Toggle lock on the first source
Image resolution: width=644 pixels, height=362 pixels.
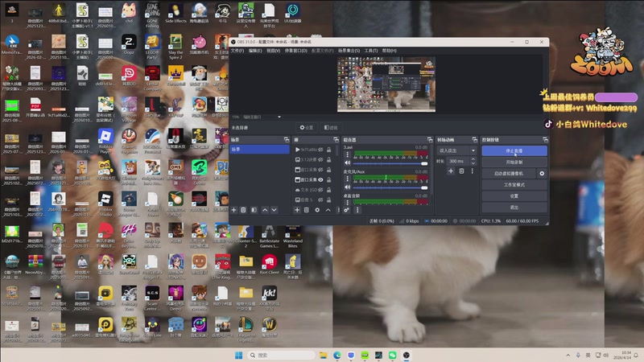coord(328,150)
